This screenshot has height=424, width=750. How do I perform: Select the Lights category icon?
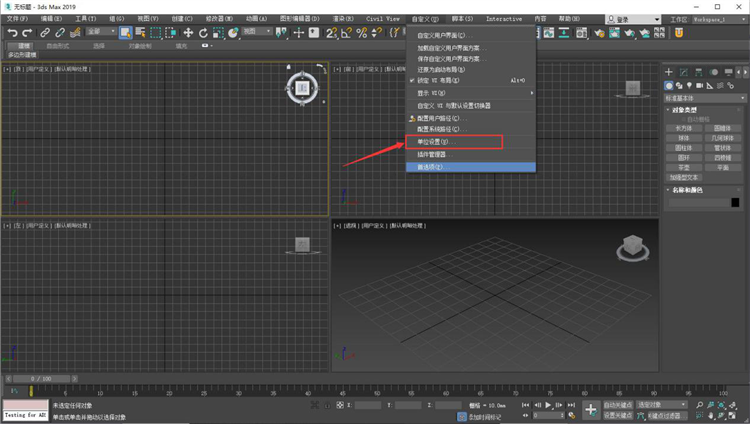tap(689, 85)
